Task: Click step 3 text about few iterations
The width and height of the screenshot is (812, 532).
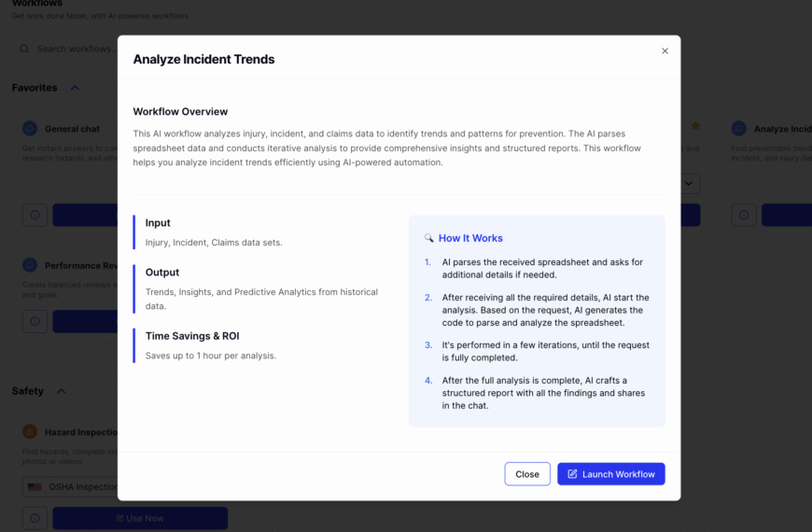Action: click(x=545, y=351)
